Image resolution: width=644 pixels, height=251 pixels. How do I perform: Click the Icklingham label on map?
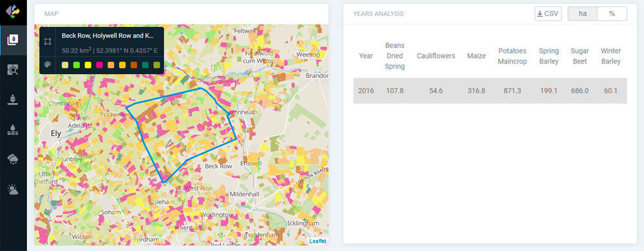303,223
